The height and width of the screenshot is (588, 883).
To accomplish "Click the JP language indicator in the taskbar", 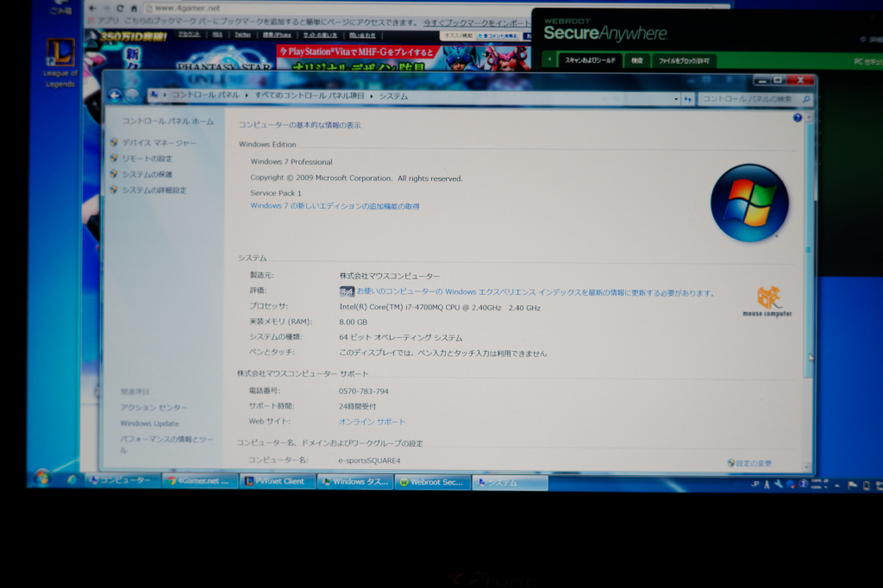I will [x=755, y=485].
